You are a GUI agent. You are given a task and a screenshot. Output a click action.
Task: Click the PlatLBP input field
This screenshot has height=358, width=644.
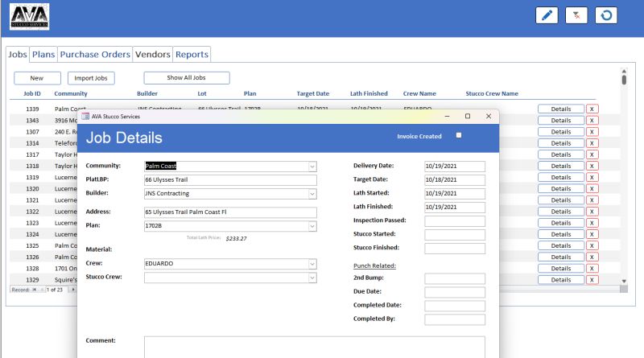pos(230,180)
